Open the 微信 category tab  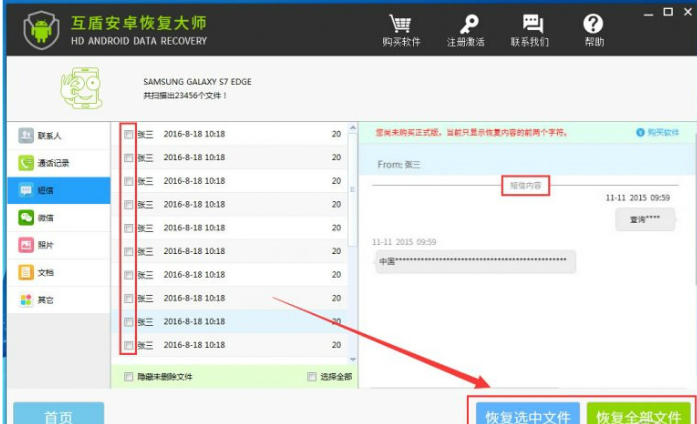coord(59,218)
